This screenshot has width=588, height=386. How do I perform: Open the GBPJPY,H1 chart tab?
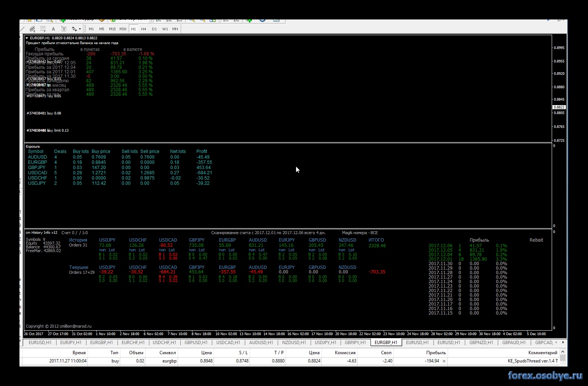click(355, 342)
